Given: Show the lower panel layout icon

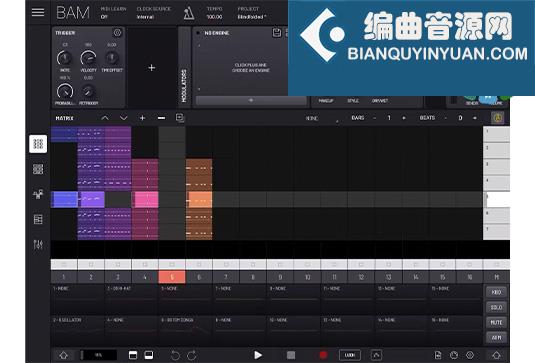Looking at the screenshot, I should click(x=149, y=355).
